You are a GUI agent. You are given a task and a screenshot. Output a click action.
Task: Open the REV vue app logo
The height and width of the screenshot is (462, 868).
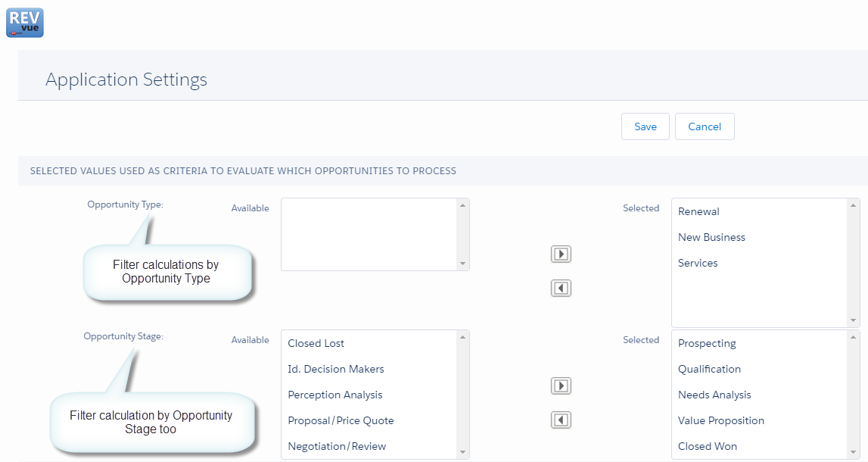[x=25, y=23]
